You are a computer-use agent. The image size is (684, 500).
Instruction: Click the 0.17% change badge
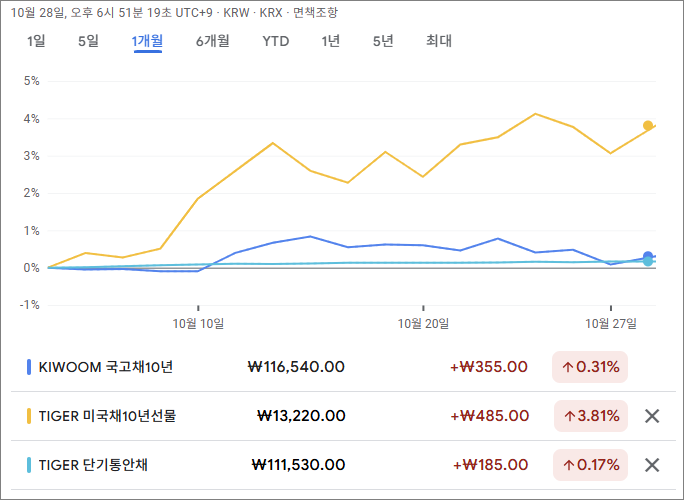(x=590, y=465)
